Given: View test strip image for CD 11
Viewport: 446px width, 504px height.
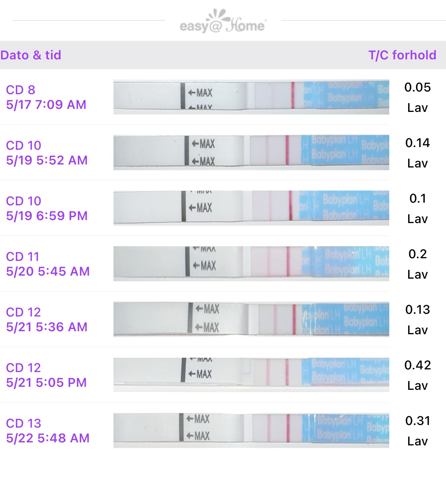Looking at the screenshot, I should click(251, 264).
